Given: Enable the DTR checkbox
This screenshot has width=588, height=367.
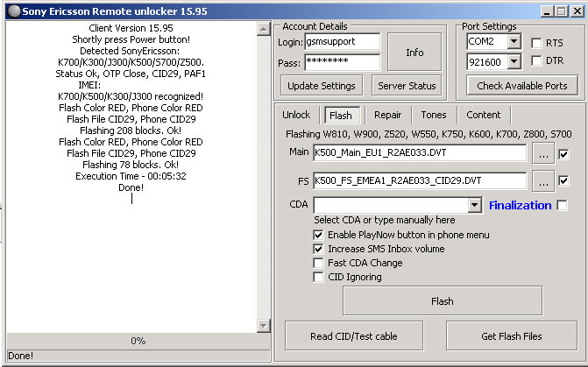Looking at the screenshot, I should (x=536, y=60).
